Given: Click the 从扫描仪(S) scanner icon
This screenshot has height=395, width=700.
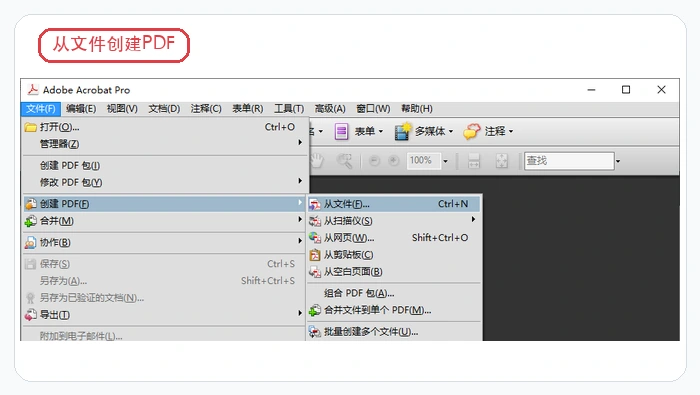Looking at the screenshot, I should [x=315, y=221].
